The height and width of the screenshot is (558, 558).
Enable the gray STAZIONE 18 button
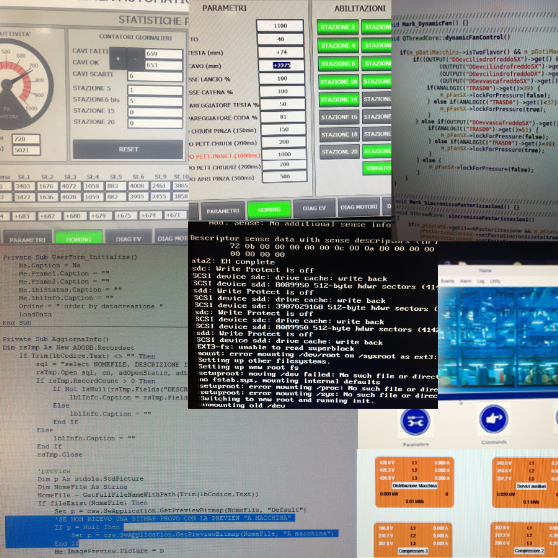[339, 135]
